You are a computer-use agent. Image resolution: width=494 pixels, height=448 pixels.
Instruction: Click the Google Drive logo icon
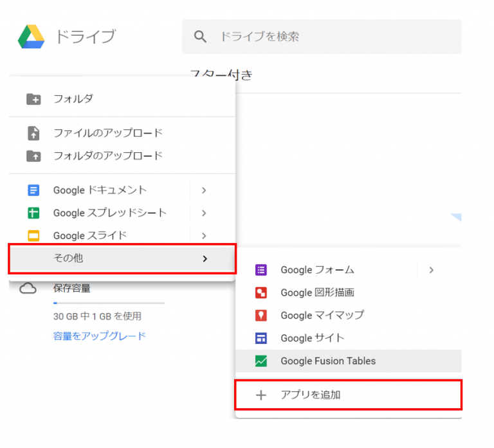31,37
